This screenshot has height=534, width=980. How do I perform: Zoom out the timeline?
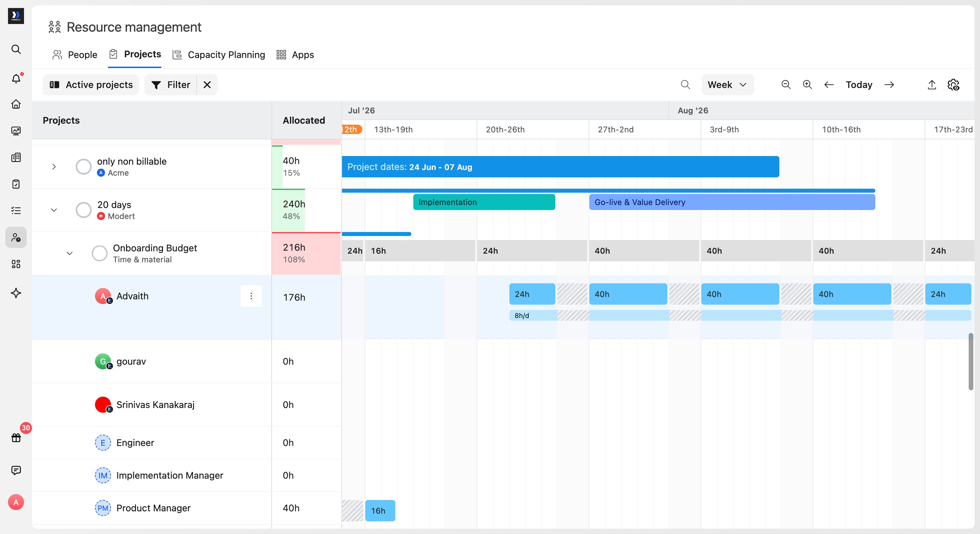786,84
